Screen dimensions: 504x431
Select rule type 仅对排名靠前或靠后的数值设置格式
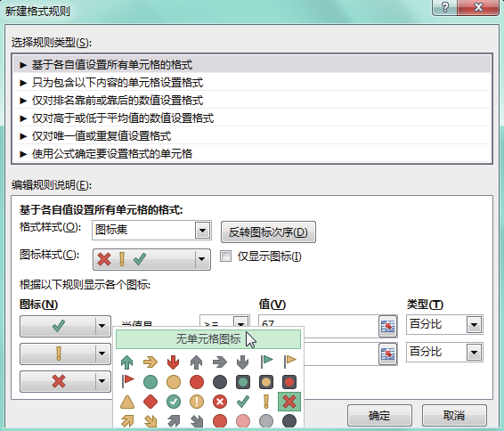point(252,101)
